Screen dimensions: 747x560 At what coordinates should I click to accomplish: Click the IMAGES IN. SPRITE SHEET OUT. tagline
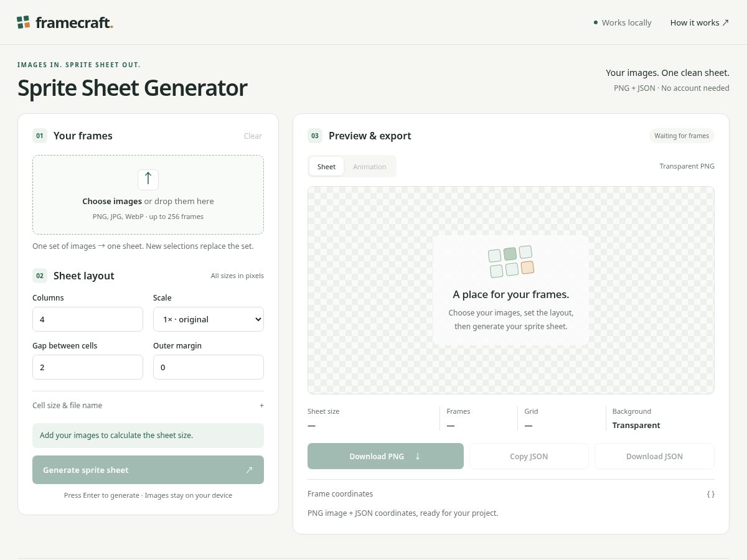coord(79,65)
